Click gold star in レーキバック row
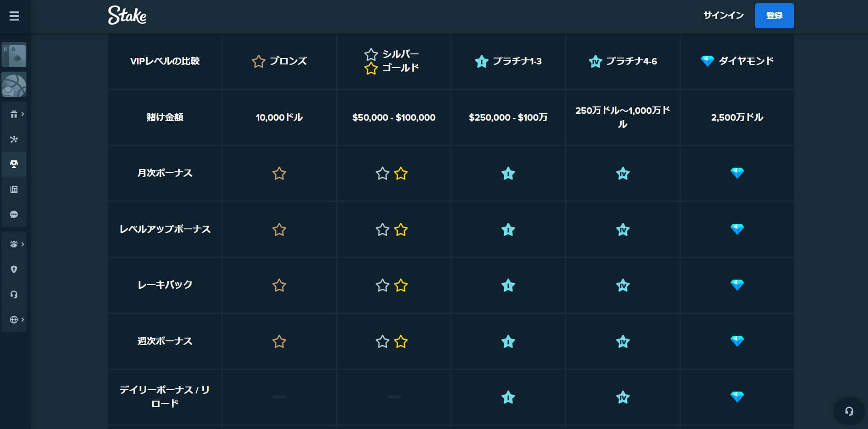 pyautogui.click(x=401, y=286)
